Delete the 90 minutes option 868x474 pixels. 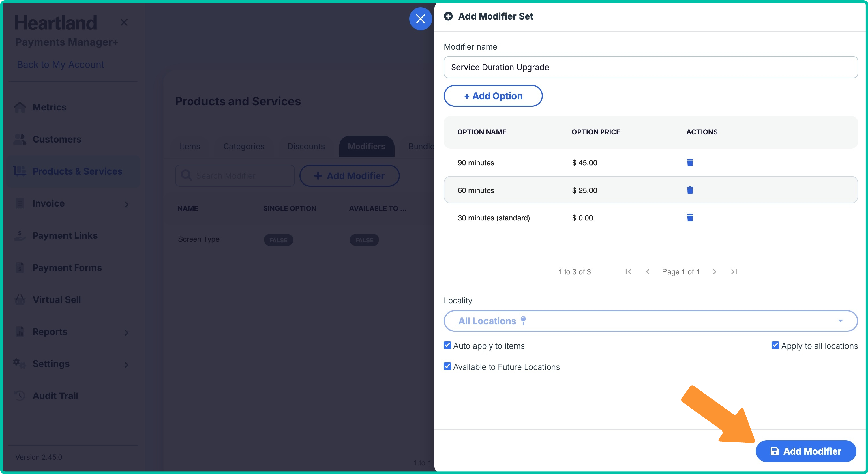coord(690,162)
